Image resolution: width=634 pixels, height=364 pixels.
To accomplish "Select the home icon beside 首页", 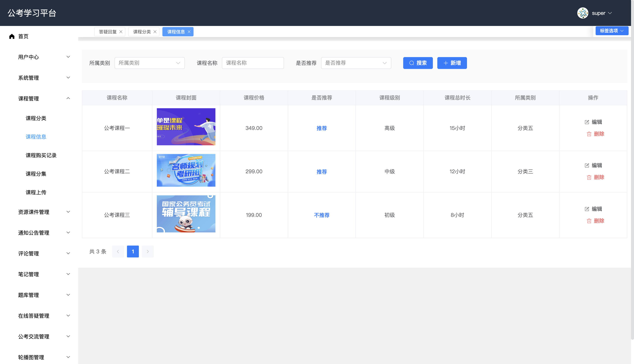I will [x=12, y=36].
